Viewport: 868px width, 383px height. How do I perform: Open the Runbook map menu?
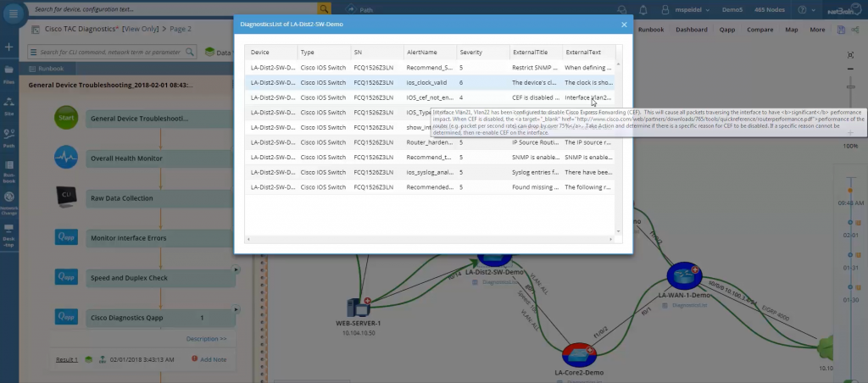point(650,30)
